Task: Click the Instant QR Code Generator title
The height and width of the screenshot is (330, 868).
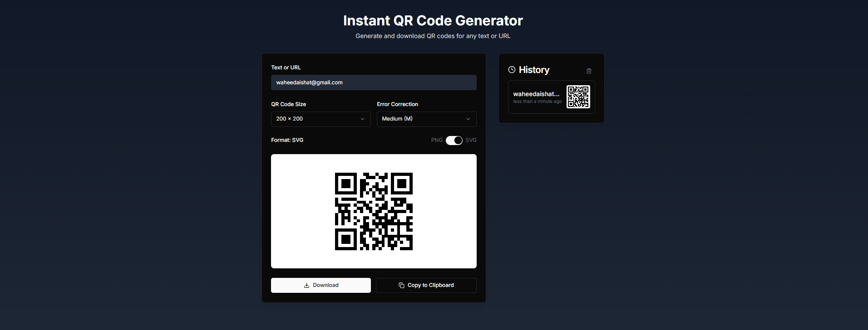Action: [x=433, y=20]
